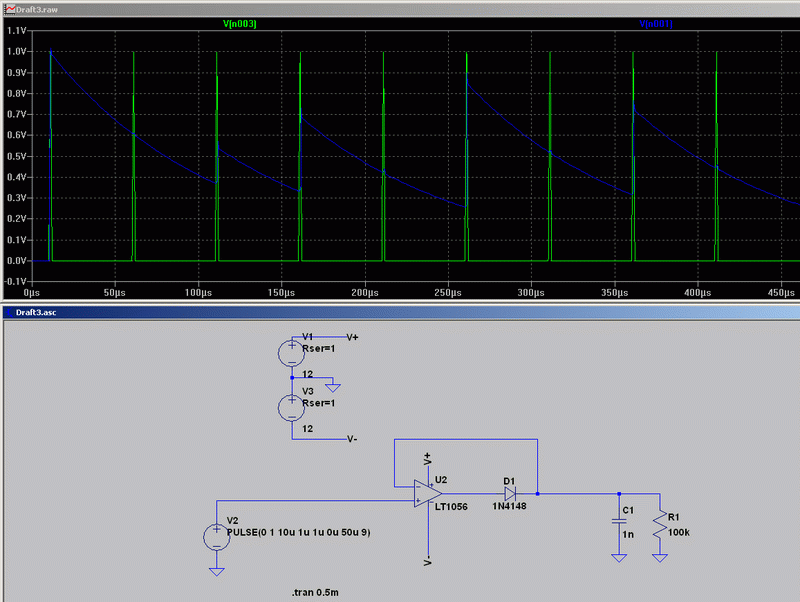Click the .tran 0.5m directive
800x602 pixels.
315,592
